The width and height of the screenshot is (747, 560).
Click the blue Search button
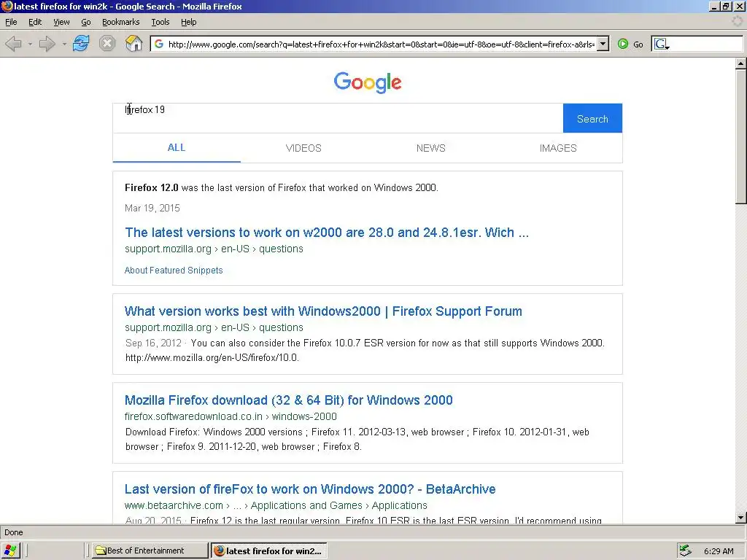tap(592, 118)
